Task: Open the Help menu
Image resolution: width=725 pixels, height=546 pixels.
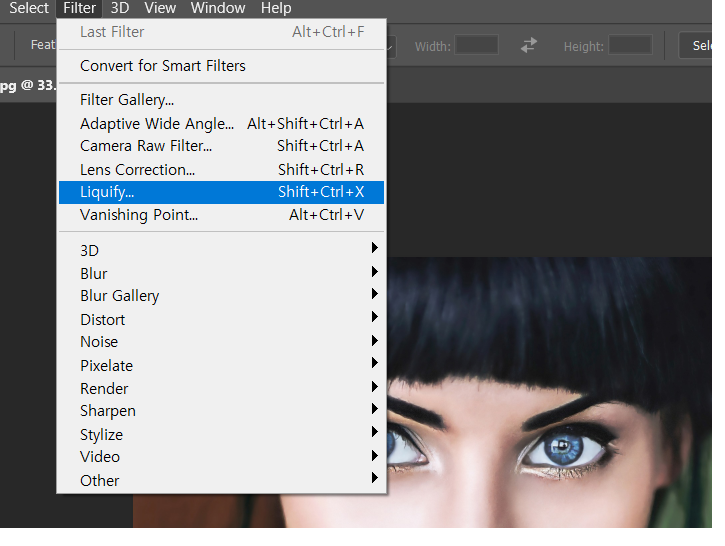Action: pos(276,8)
